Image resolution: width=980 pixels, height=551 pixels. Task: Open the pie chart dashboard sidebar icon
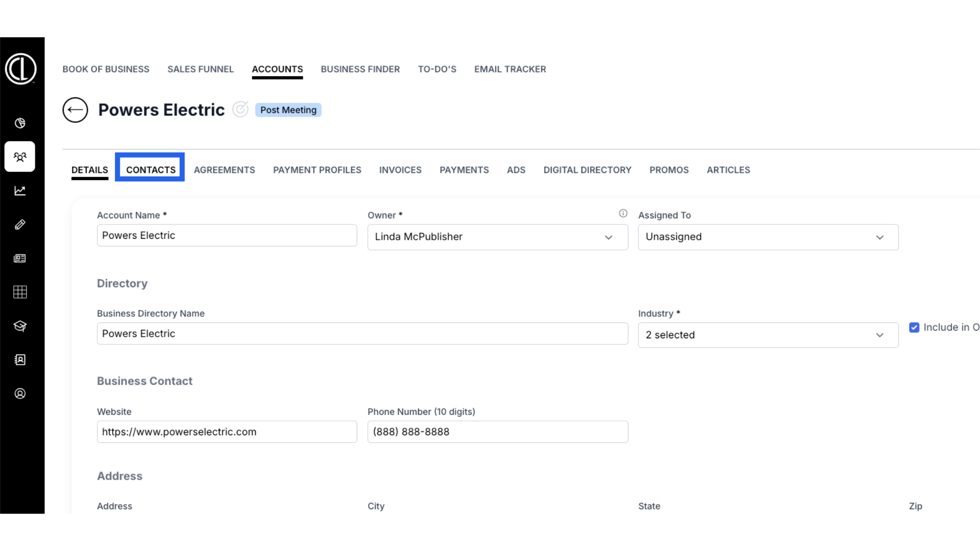20,123
